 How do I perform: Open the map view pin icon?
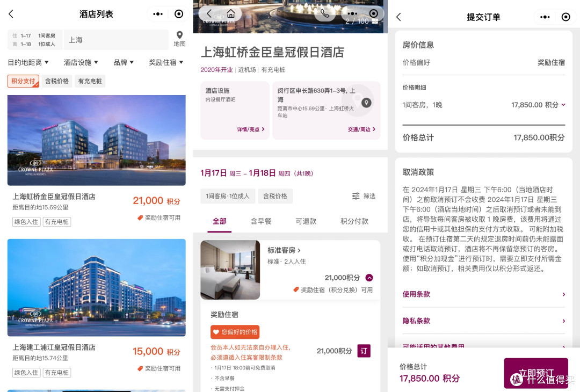pos(179,35)
